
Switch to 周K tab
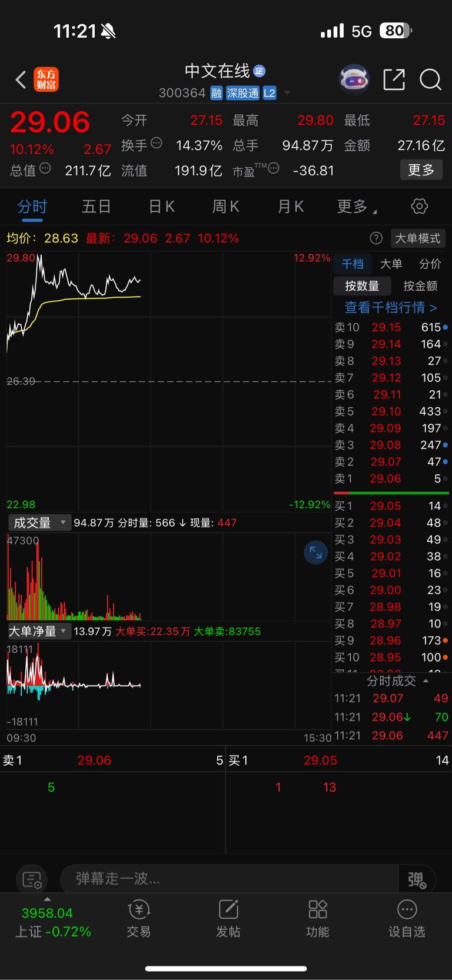[226, 207]
